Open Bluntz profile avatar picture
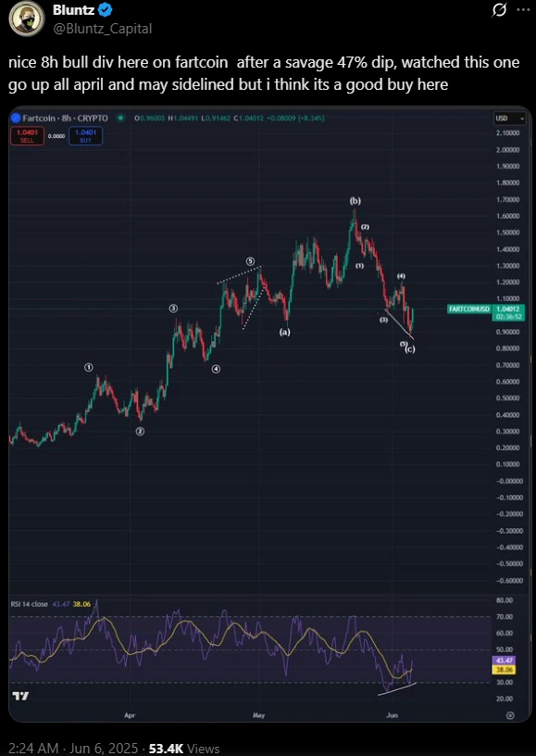Image resolution: width=536 pixels, height=756 pixels. click(x=27, y=19)
